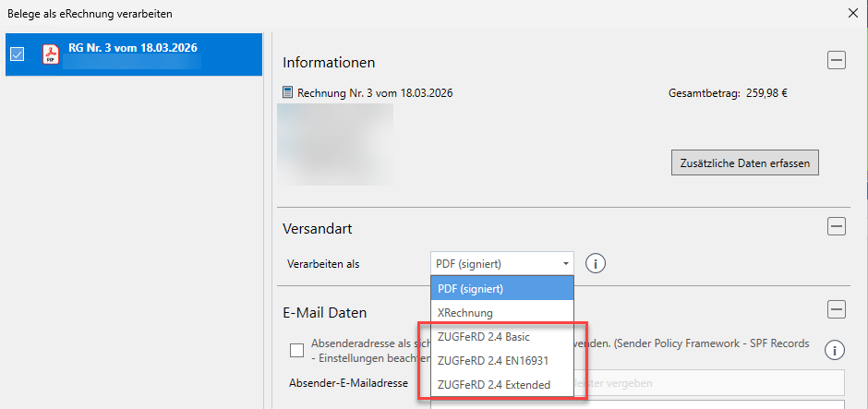Open info icon next to Verarbeiten als dropdown
868x409 pixels.
tap(597, 264)
